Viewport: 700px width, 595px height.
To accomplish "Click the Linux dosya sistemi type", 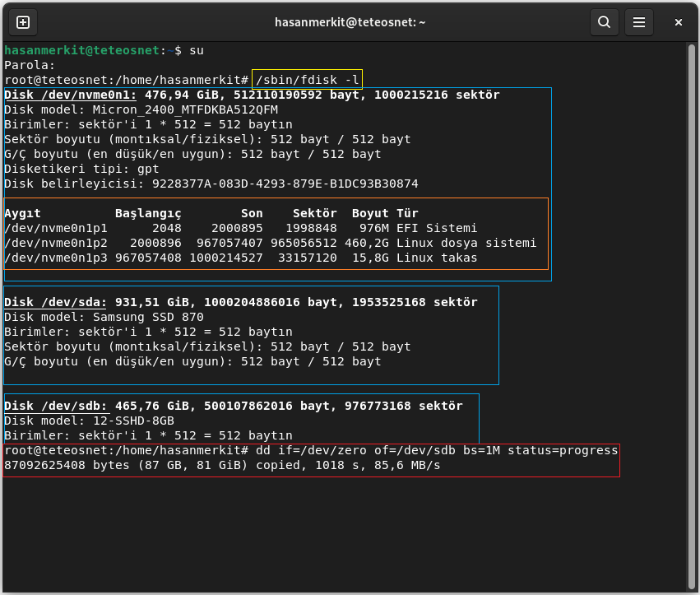I will click(x=466, y=243).
